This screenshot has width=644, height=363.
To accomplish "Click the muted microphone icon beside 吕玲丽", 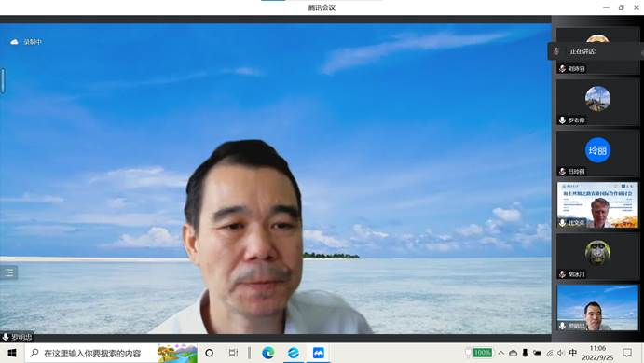I will coord(562,171).
